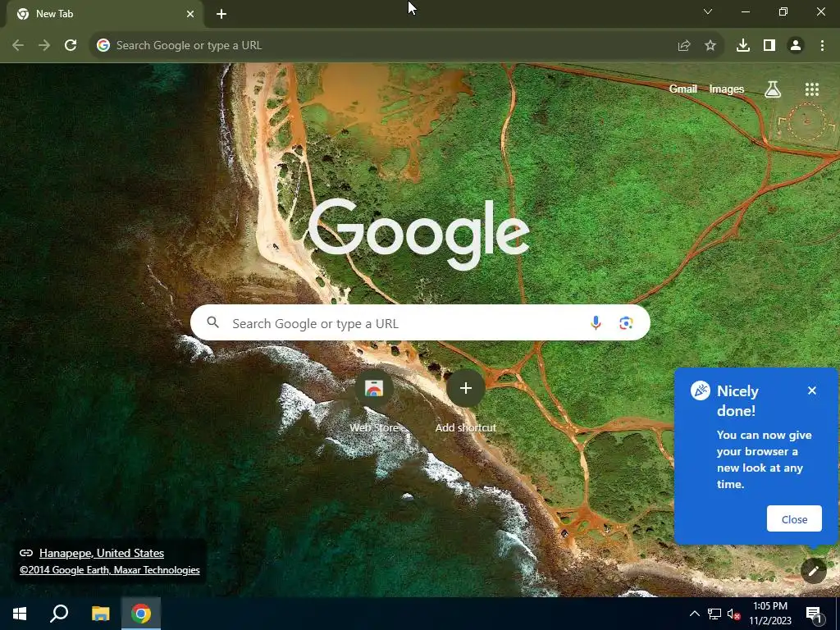Open the Gmail link
This screenshot has width=840, height=630.
click(x=682, y=89)
